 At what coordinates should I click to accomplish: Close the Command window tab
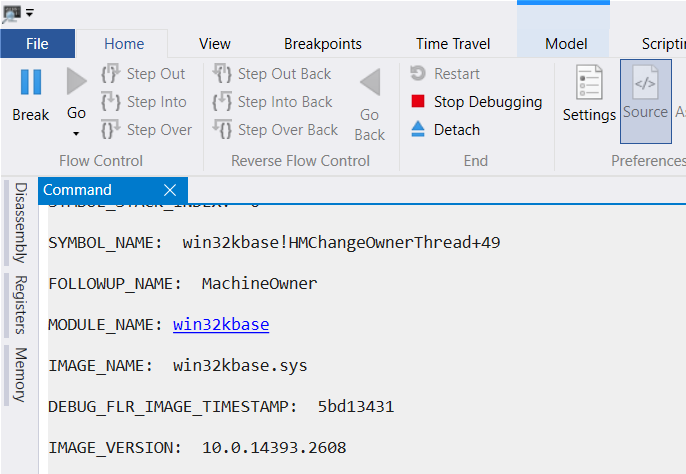coord(169,190)
